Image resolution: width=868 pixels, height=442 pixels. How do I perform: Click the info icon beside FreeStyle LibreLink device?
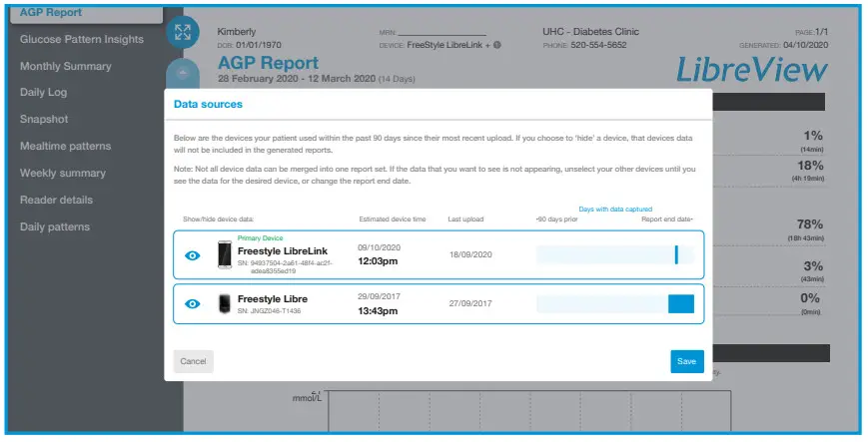coord(497,45)
